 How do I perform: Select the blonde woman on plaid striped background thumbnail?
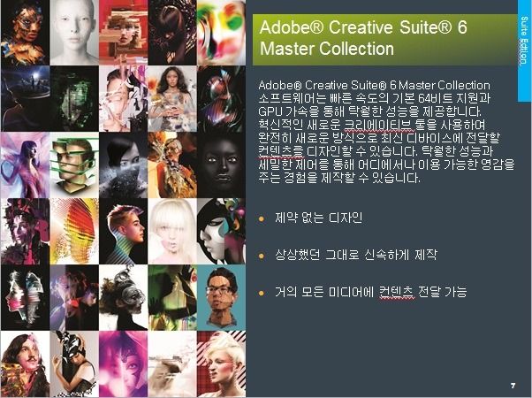coord(221,364)
